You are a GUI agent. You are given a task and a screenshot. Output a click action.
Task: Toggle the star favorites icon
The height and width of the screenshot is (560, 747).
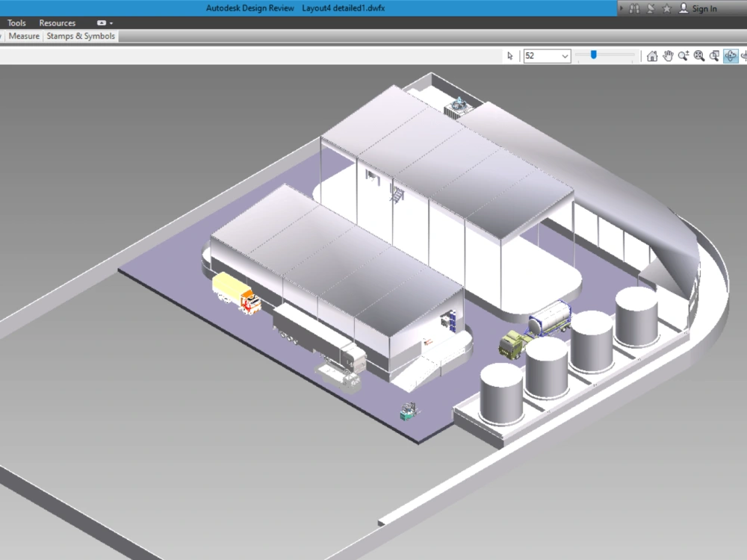point(666,8)
